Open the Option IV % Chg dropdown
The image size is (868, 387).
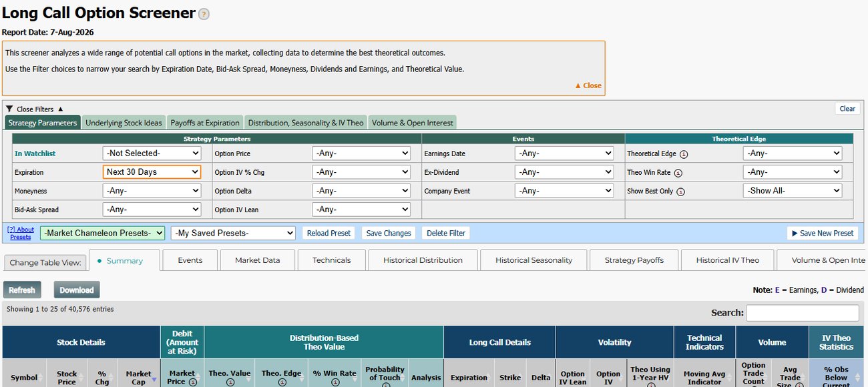[361, 171]
